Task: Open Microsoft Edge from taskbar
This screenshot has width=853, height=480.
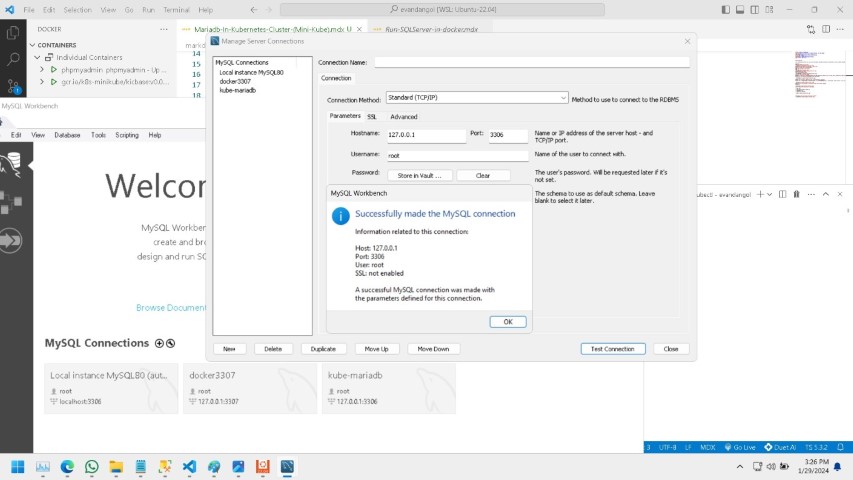Action: 67,467
